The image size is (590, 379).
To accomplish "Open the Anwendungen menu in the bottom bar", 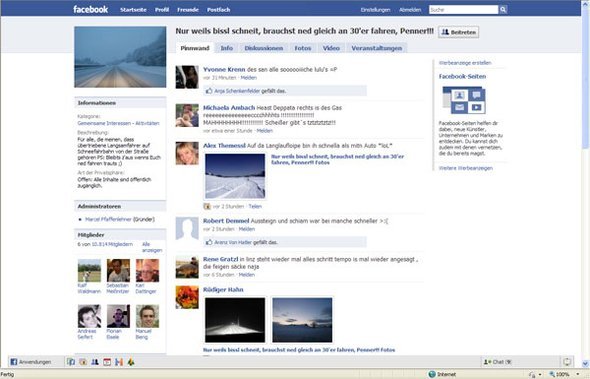I will click(x=31, y=362).
